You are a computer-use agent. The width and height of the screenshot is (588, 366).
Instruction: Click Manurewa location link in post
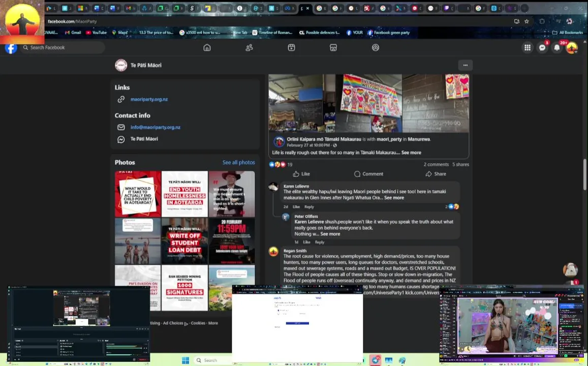[418, 139]
